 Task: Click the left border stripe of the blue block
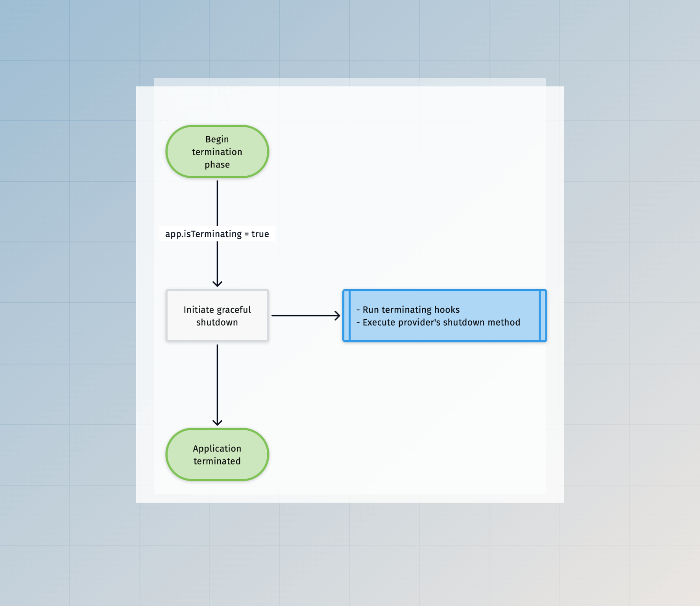pos(347,316)
